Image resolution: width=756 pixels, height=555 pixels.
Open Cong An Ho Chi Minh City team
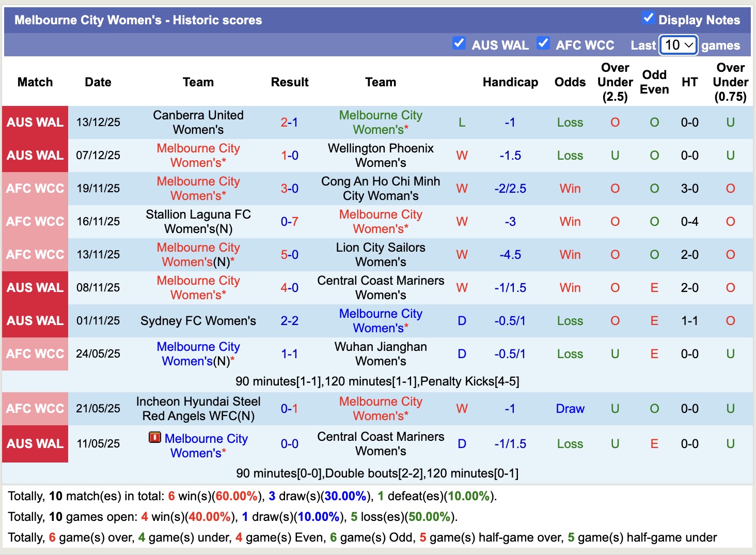(x=380, y=189)
